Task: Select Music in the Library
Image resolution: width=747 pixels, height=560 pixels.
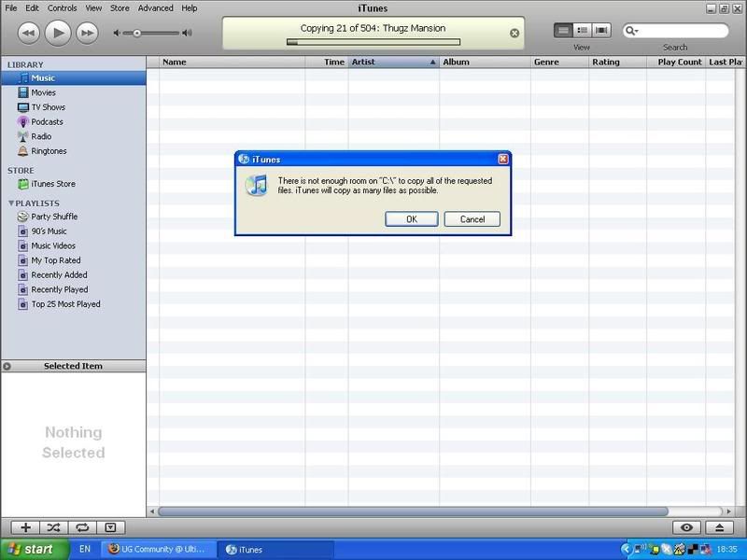Action: [x=74, y=78]
